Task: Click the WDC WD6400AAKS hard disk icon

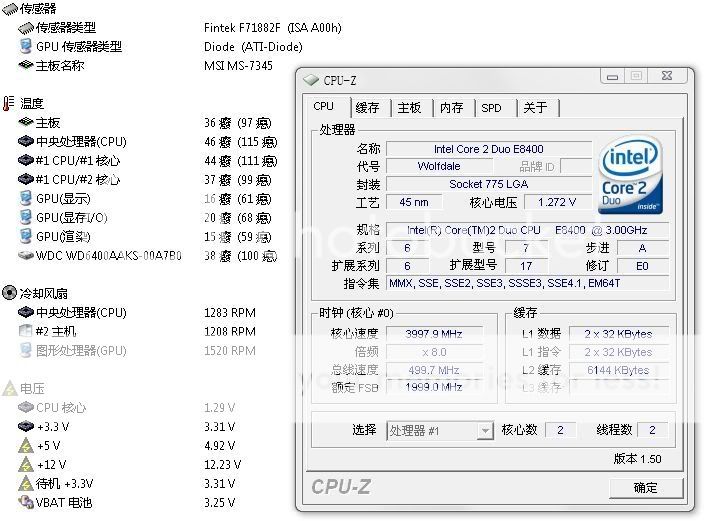Action: [x=26, y=255]
